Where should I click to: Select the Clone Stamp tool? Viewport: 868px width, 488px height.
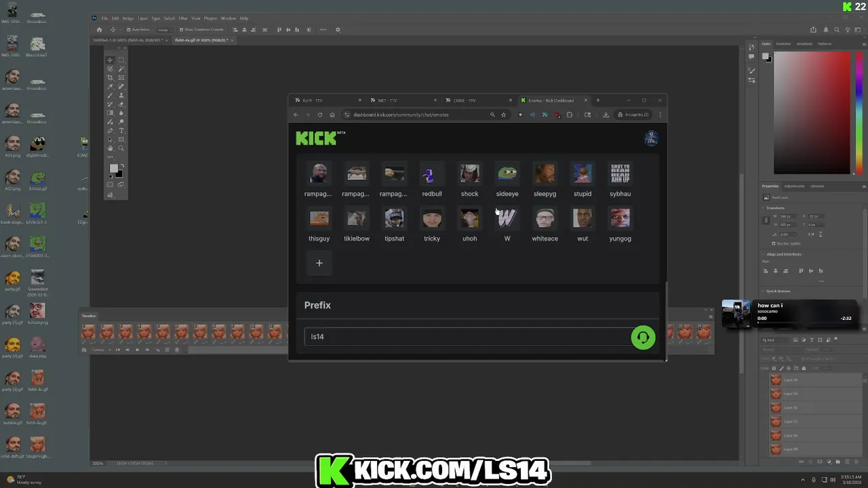121,95
